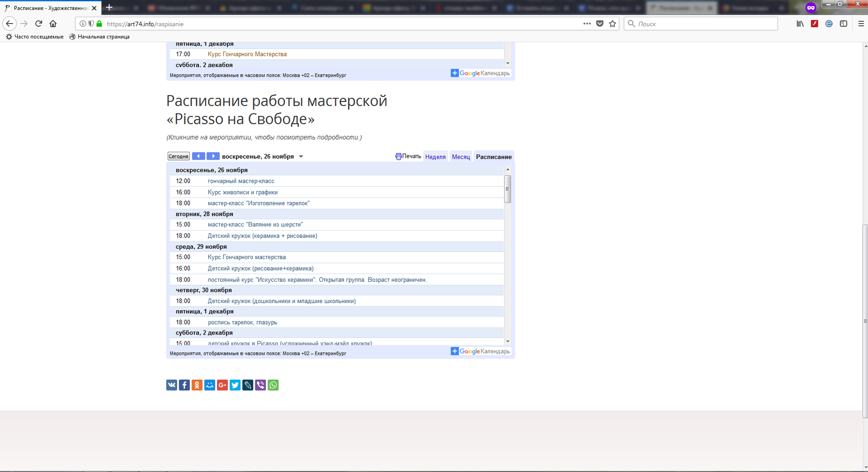Go to next calendar period
Screen dimensions: 868x472
pos(213,156)
